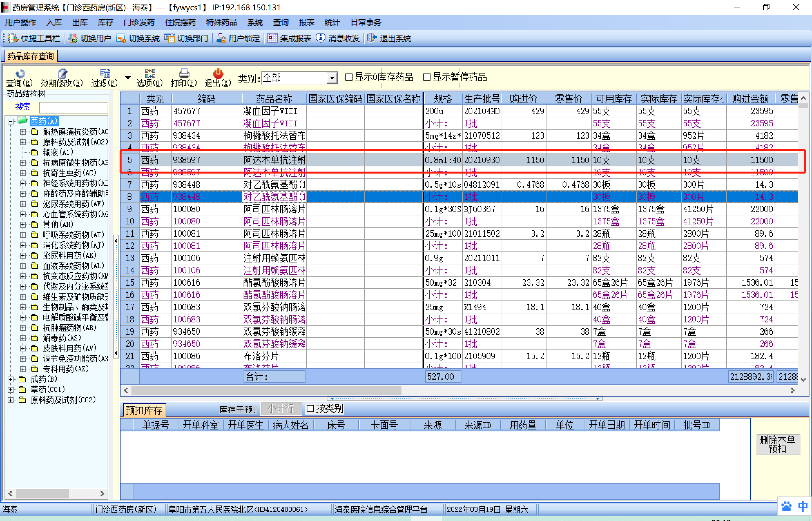
Task: Enable 显示暂停药品 checkbox
Action: (x=427, y=77)
